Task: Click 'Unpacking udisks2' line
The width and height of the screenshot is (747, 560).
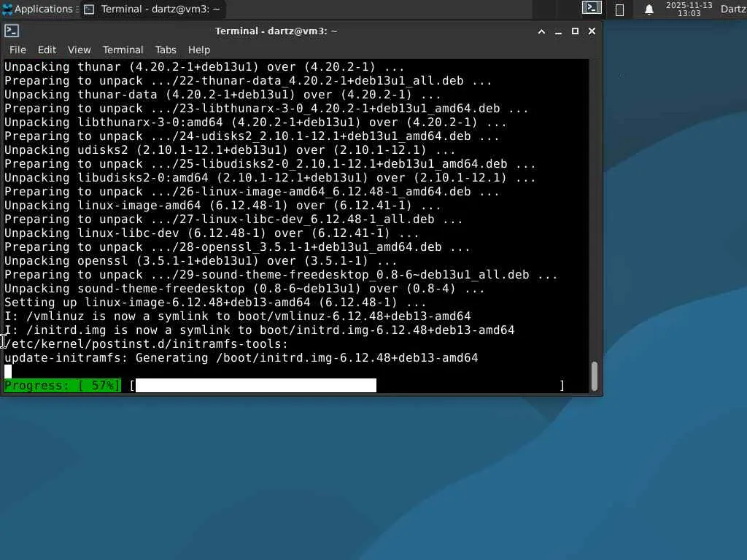Action: [230, 150]
